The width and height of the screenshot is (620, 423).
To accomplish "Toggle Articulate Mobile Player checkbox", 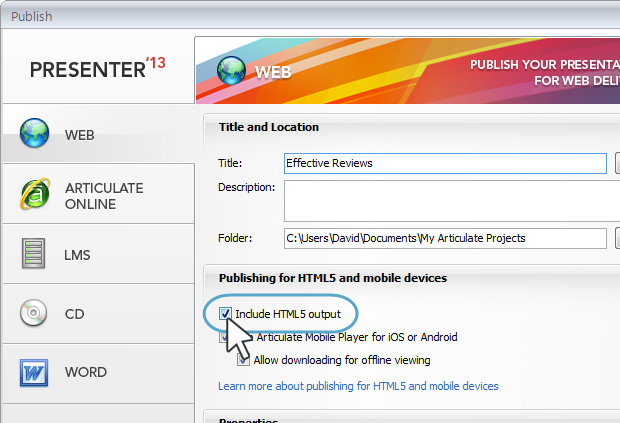I will coord(224,337).
